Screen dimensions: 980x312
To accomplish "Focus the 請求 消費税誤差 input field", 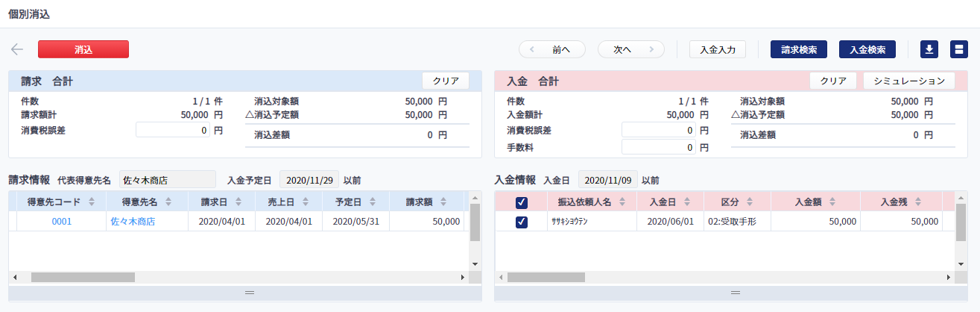I will (x=173, y=130).
